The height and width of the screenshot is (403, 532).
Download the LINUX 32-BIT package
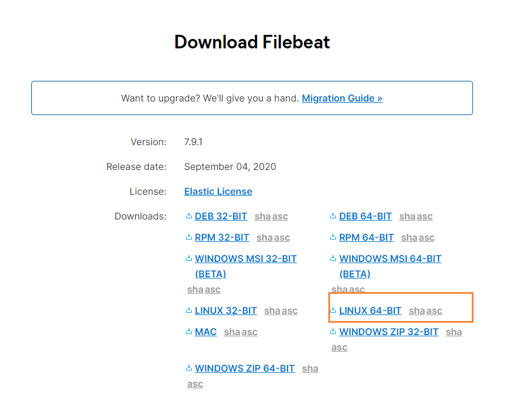click(226, 310)
